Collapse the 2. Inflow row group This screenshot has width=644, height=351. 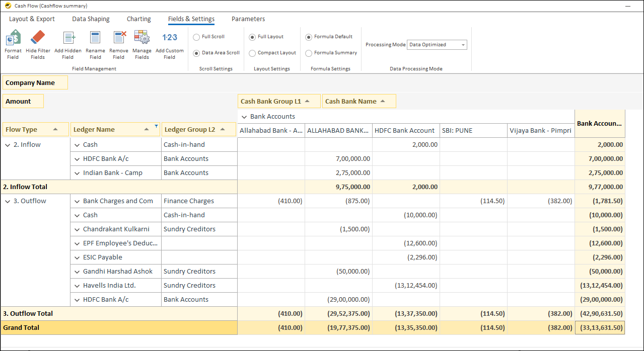(x=8, y=145)
